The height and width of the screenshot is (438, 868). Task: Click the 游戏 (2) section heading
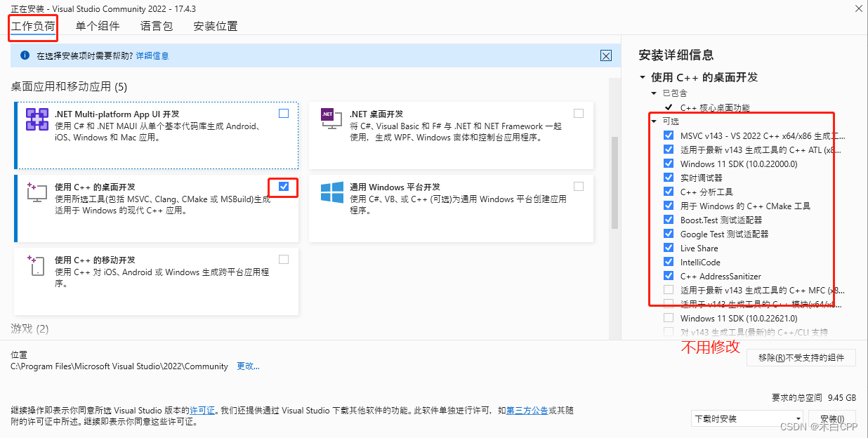tap(29, 328)
